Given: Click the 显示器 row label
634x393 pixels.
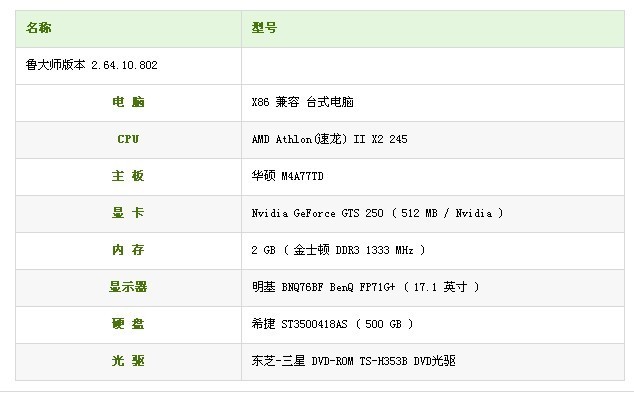Looking at the screenshot, I should tap(128, 287).
